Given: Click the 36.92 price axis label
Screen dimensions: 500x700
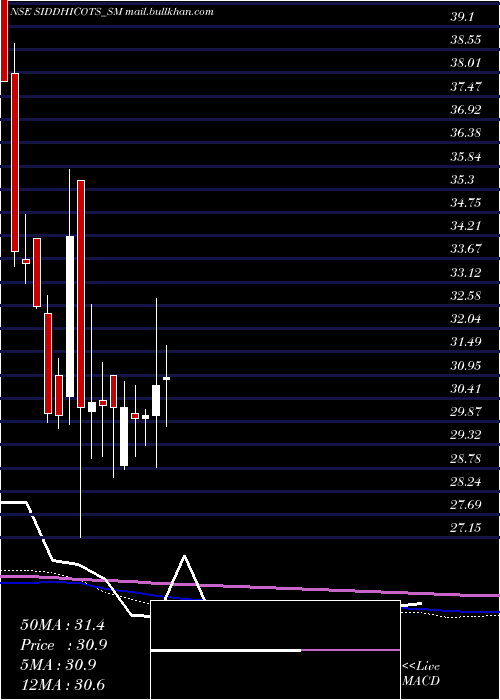Looking at the screenshot, I should tap(466, 109).
